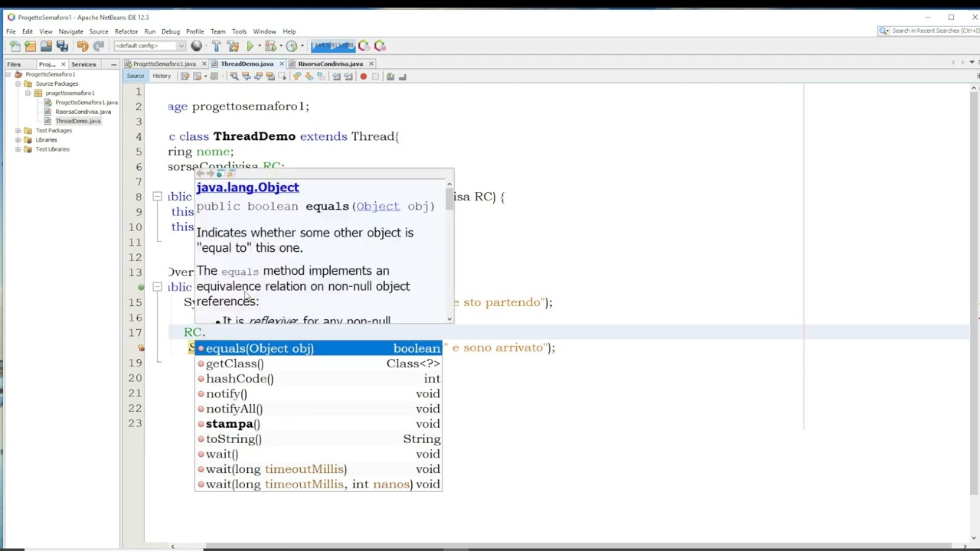The height and width of the screenshot is (551, 980).
Task: Click the Shift Line Left icon
Action: point(336,77)
